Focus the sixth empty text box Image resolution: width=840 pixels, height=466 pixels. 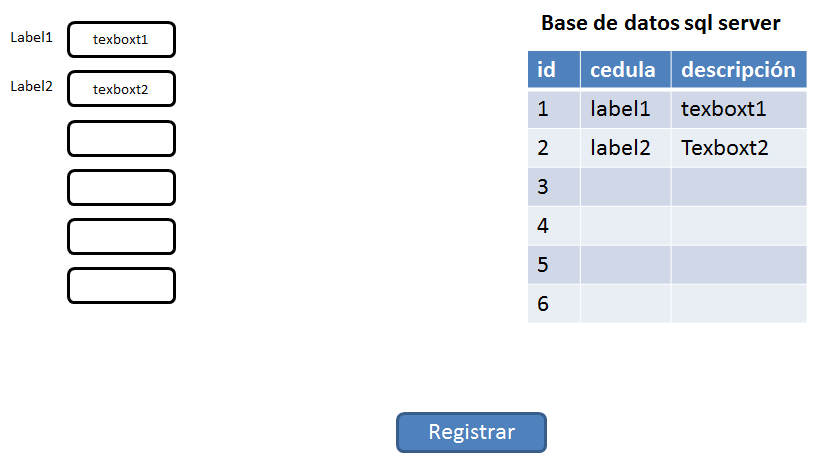click(122, 285)
